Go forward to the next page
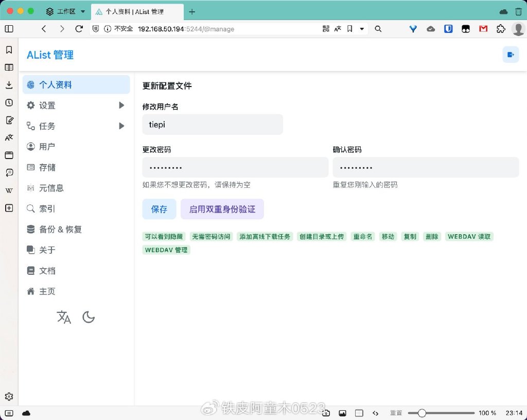 (62, 29)
